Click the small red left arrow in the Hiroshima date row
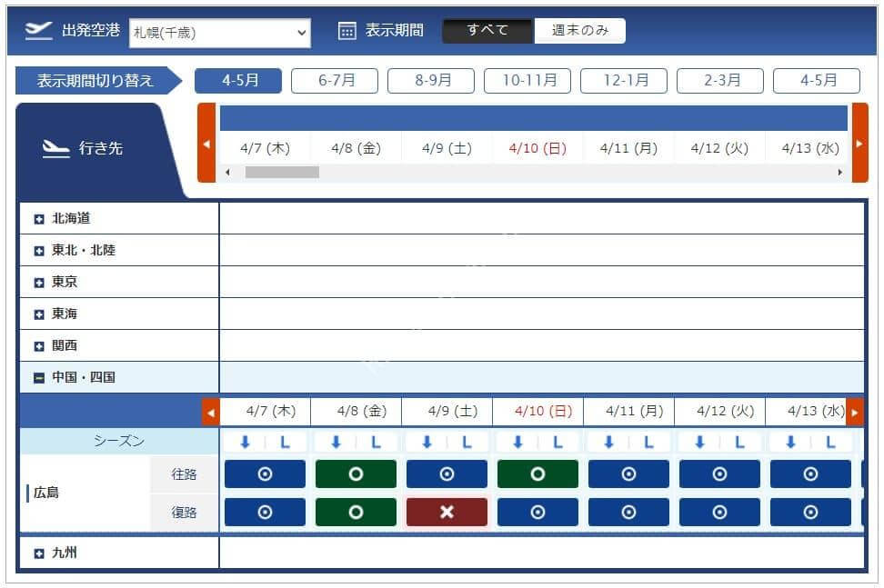 tap(211, 413)
